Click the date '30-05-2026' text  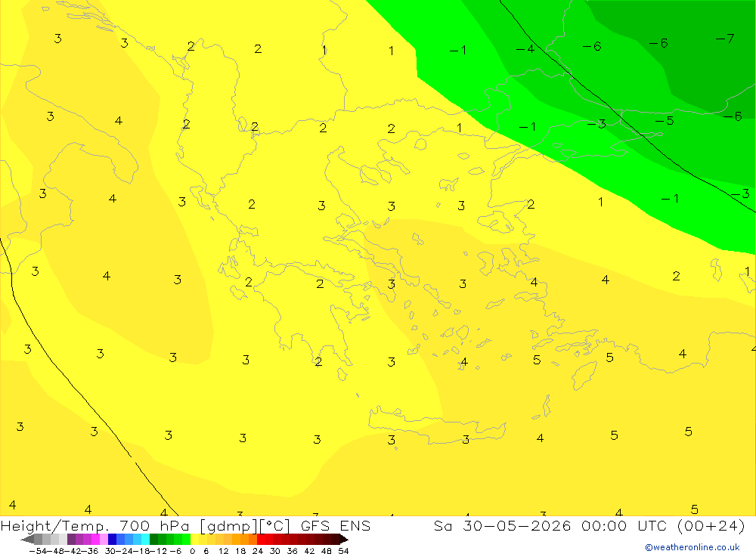click(x=517, y=525)
